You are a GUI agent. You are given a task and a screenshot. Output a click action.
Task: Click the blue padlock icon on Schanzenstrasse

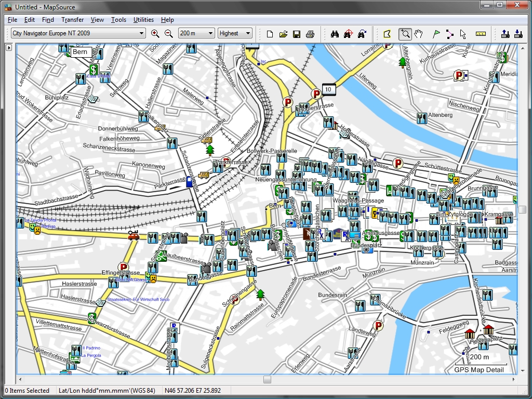click(189, 181)
